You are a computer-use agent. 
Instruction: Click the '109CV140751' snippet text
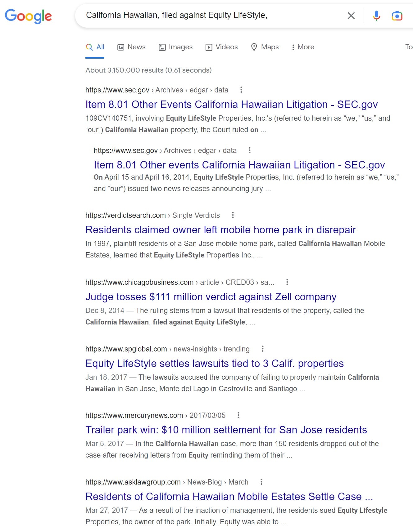(238, 124)
